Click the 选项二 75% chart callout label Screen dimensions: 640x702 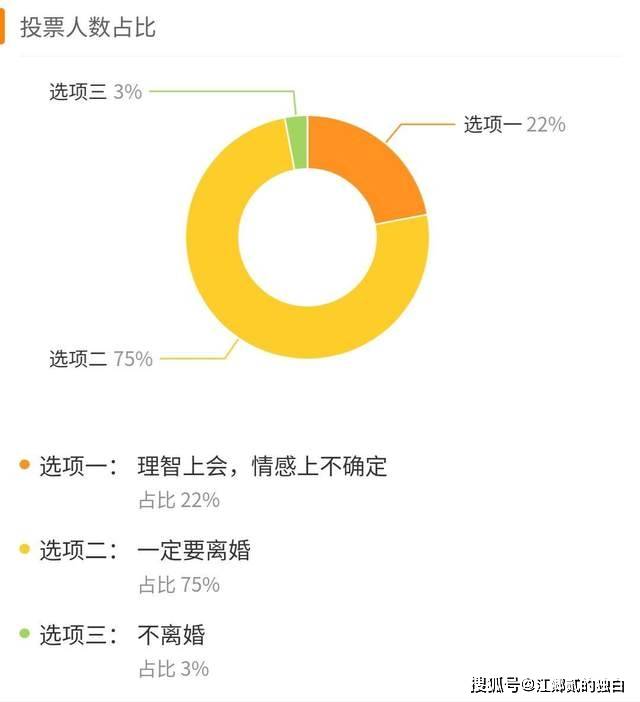click(x=101, y=359)
